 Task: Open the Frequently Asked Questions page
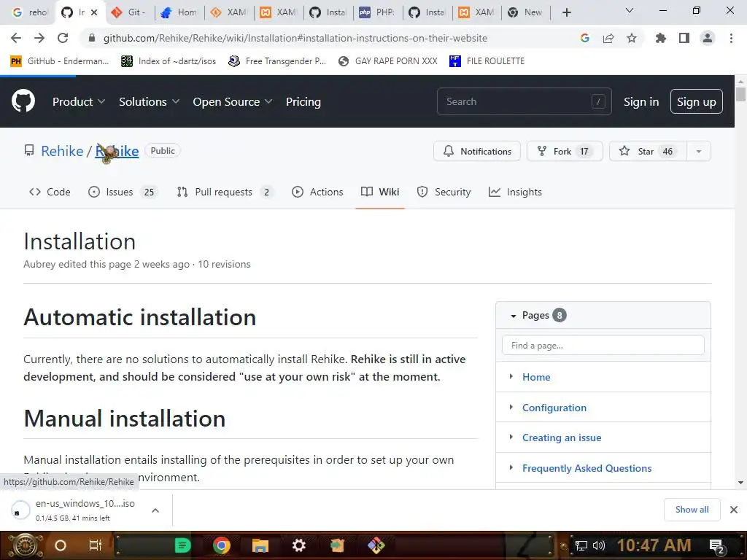coord(587,468)
